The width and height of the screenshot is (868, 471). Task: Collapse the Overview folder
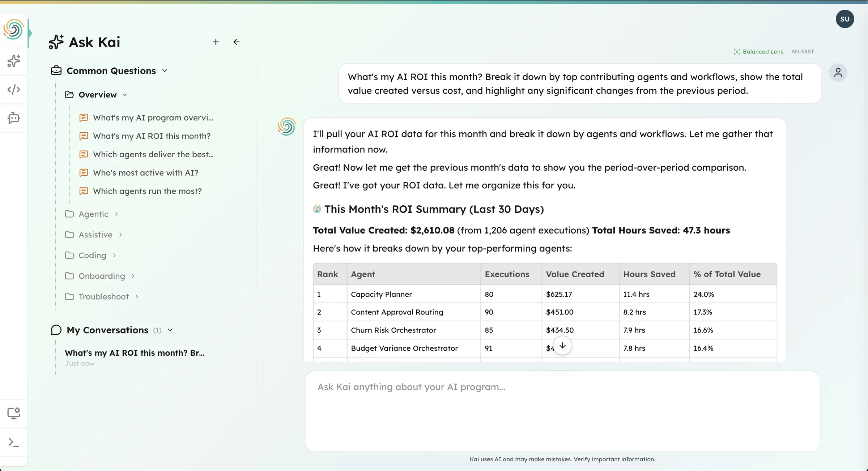98,95
